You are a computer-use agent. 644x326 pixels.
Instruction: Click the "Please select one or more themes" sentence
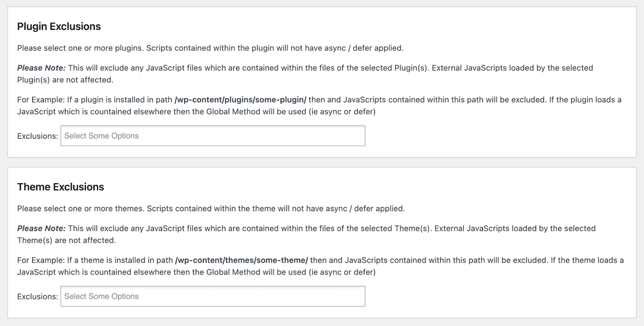(x=80, y=209)
